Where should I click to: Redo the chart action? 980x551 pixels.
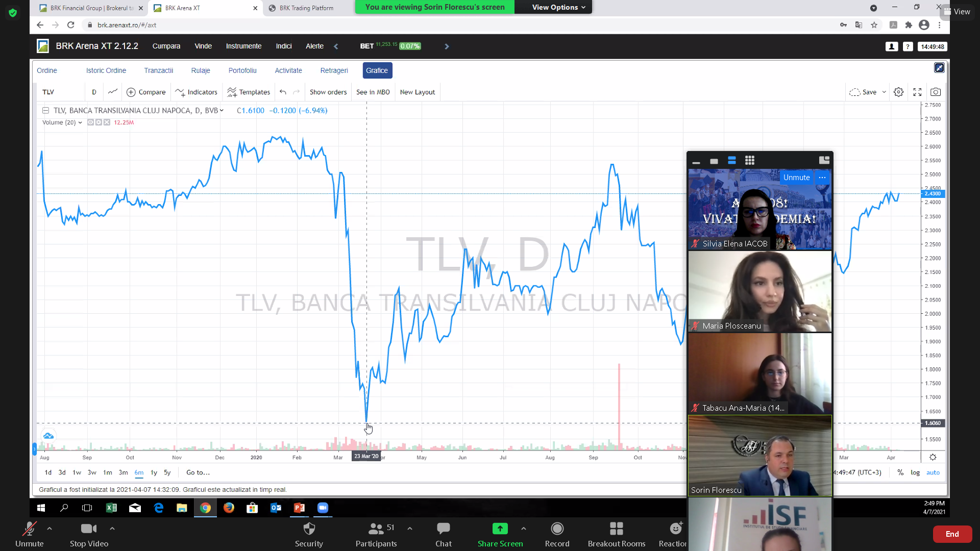tap(296, 92)
